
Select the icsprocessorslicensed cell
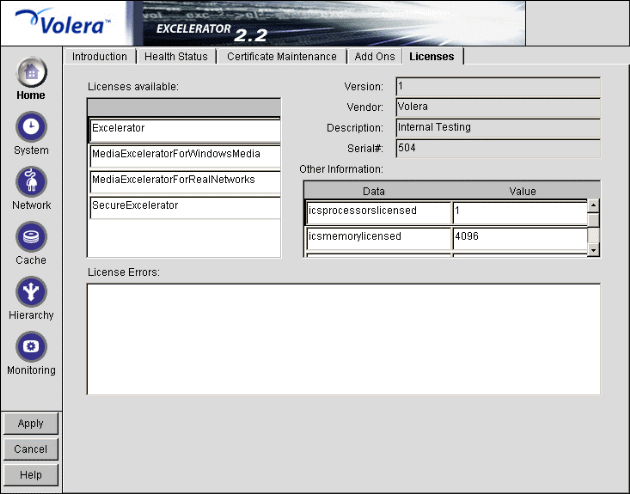378,212
